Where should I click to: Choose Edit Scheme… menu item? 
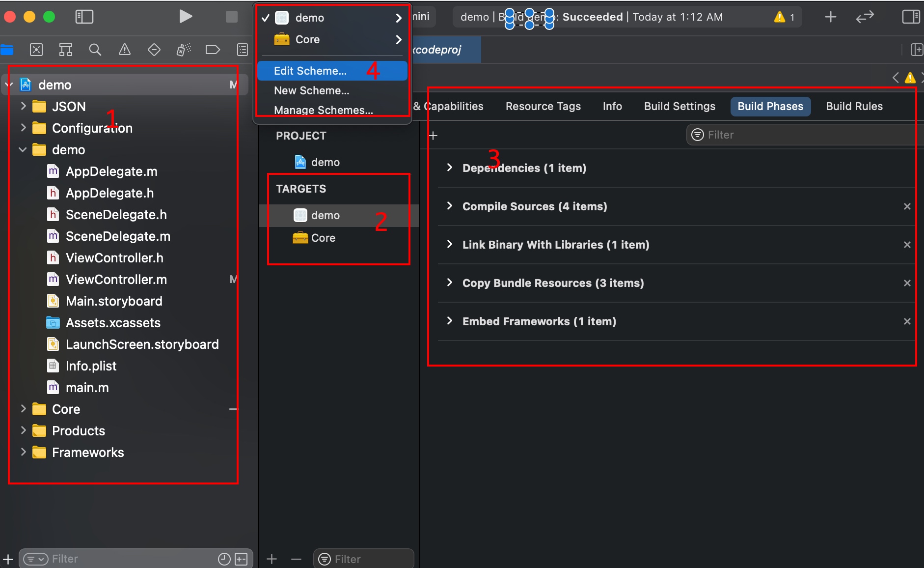(x=332, y=71)
